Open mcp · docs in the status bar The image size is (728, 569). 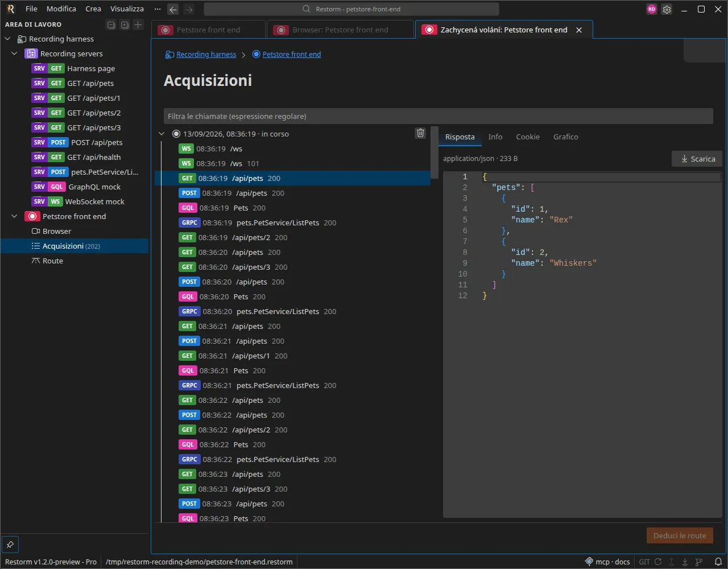pyautogui.click(x=608, y=562)
